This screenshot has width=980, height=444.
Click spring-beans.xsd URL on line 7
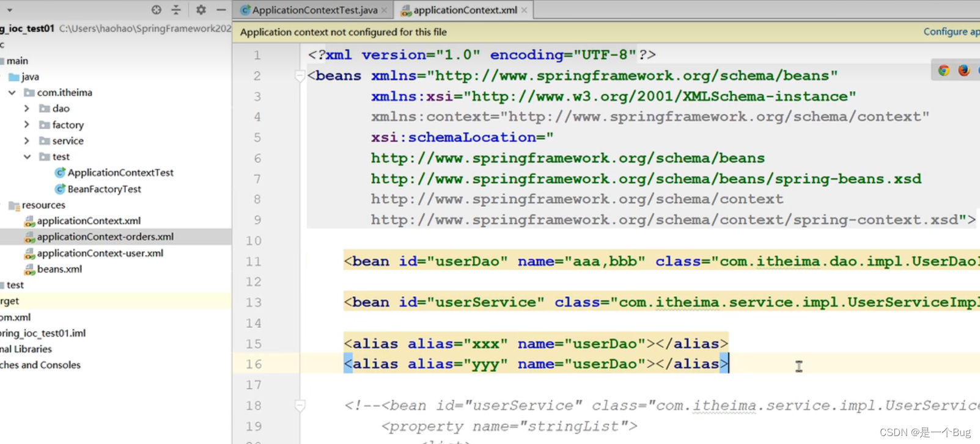coord(646,179)
